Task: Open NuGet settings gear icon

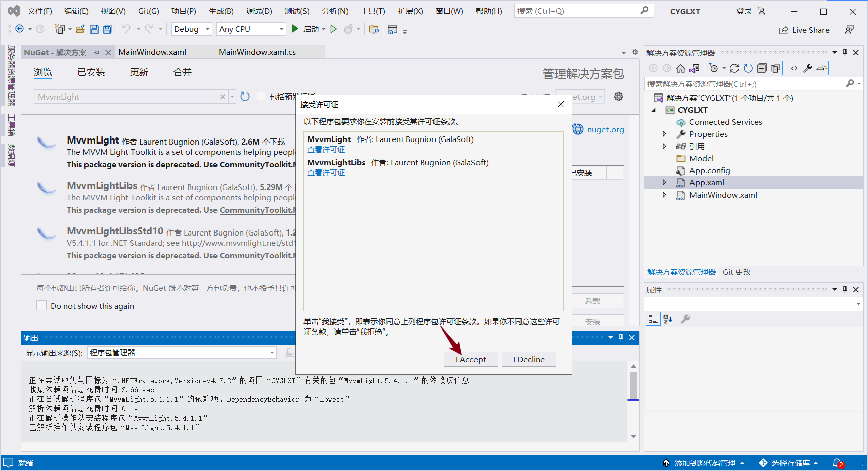Action: 619,97
